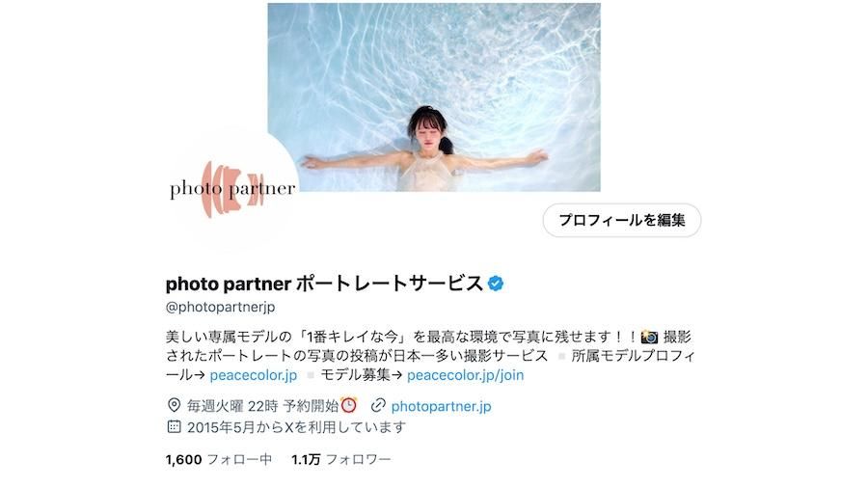Click the camera emoji in bio
The image size is (868, 488).
pyautogui.click(x=649, y=337)
